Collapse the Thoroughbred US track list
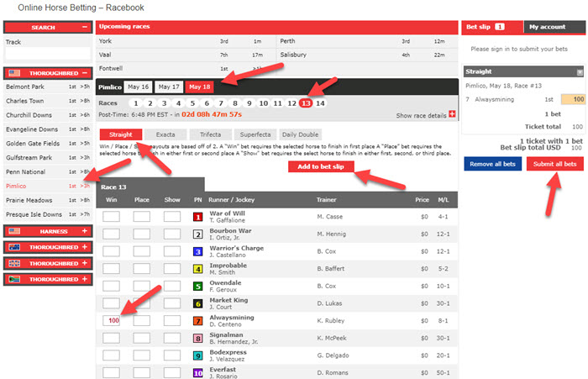 pyautogui.click(x=84, y=73)
